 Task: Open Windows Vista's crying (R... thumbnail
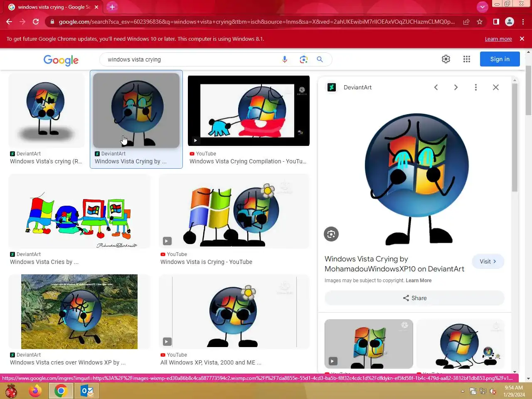tap(47, 111)
